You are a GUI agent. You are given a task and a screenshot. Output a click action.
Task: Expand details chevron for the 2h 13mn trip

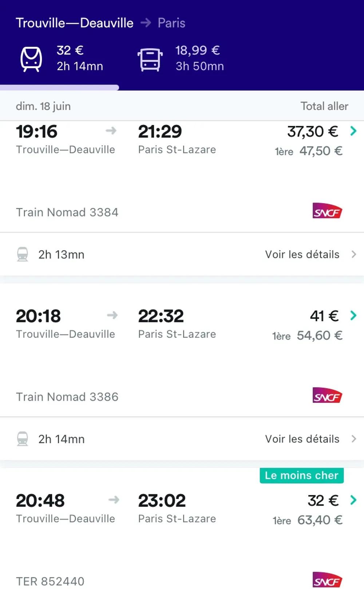click(x=354, y=254)
